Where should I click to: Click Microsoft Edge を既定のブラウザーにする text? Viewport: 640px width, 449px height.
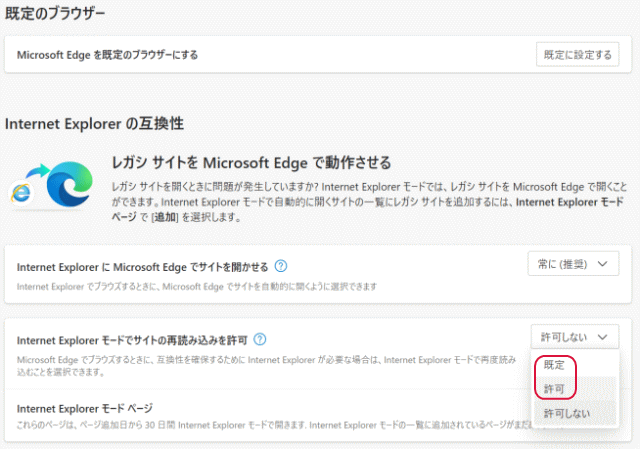coord(107,55)
